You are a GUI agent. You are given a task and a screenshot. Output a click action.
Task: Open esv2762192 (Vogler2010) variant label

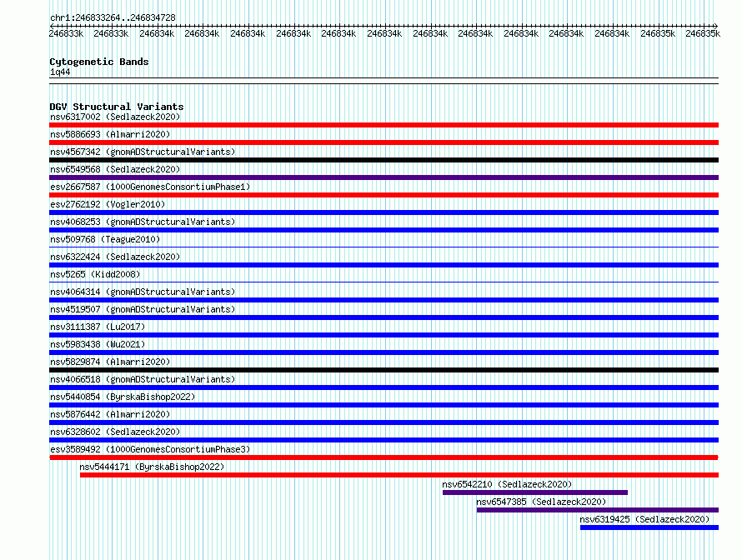(108, 204)
